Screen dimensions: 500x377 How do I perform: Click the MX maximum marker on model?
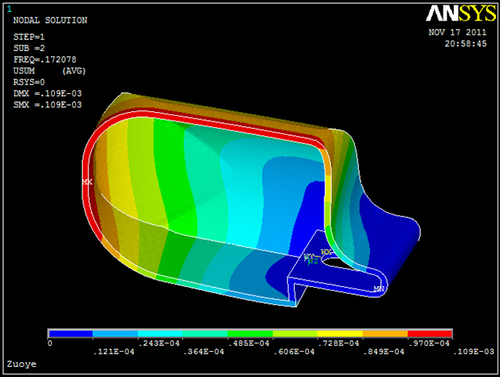pos(87,182)
